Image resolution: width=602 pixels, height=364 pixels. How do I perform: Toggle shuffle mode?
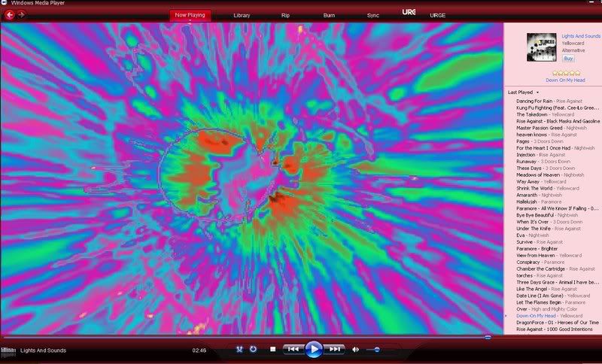coord(239,350)
